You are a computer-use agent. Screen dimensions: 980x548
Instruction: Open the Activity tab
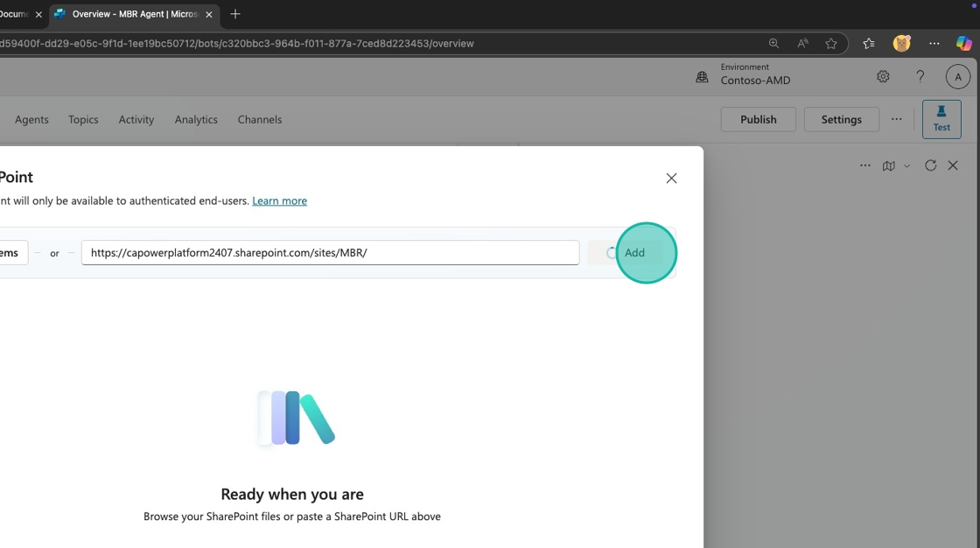point(136,120)
